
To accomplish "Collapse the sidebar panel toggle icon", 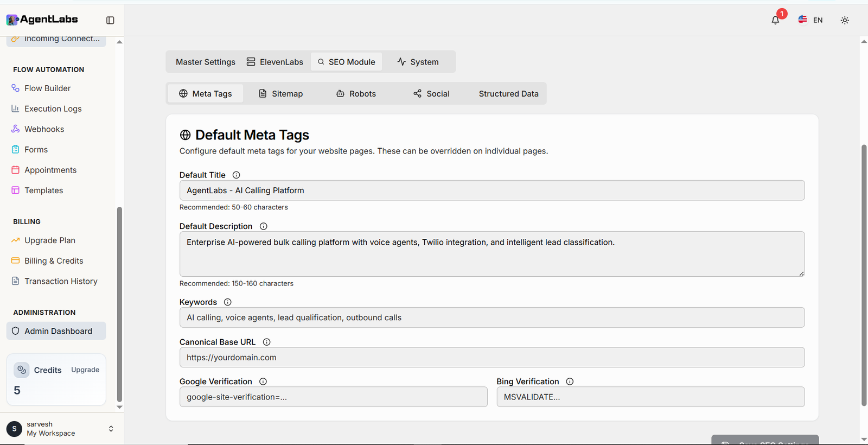I will tap(110, 20).
